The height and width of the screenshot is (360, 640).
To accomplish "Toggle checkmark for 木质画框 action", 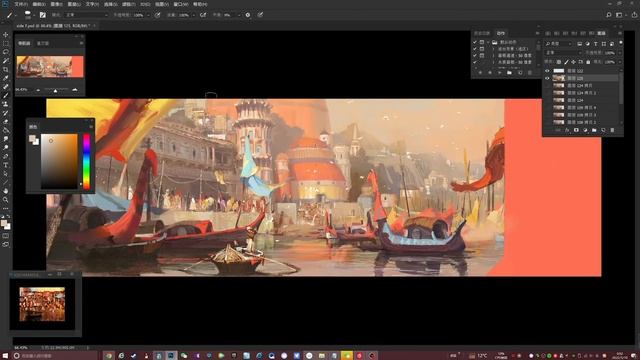I will (x=475, y=62).
